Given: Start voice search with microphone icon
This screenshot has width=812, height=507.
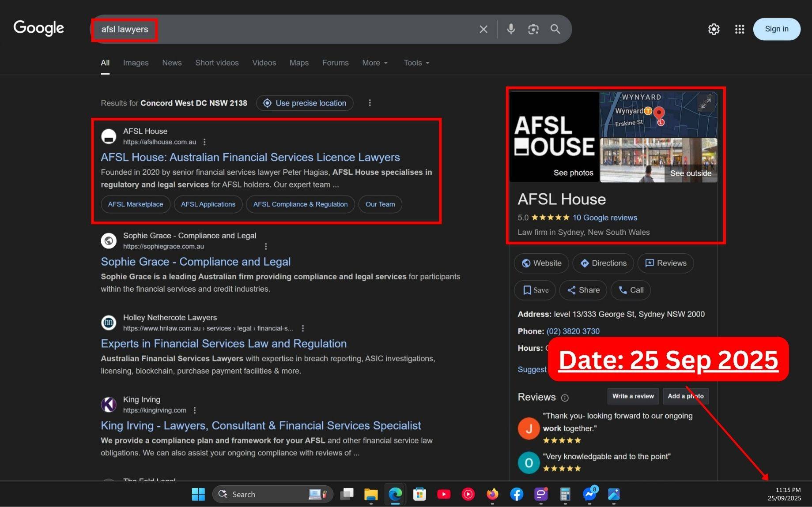Looking at the screenshot, I should pos(511,29).
